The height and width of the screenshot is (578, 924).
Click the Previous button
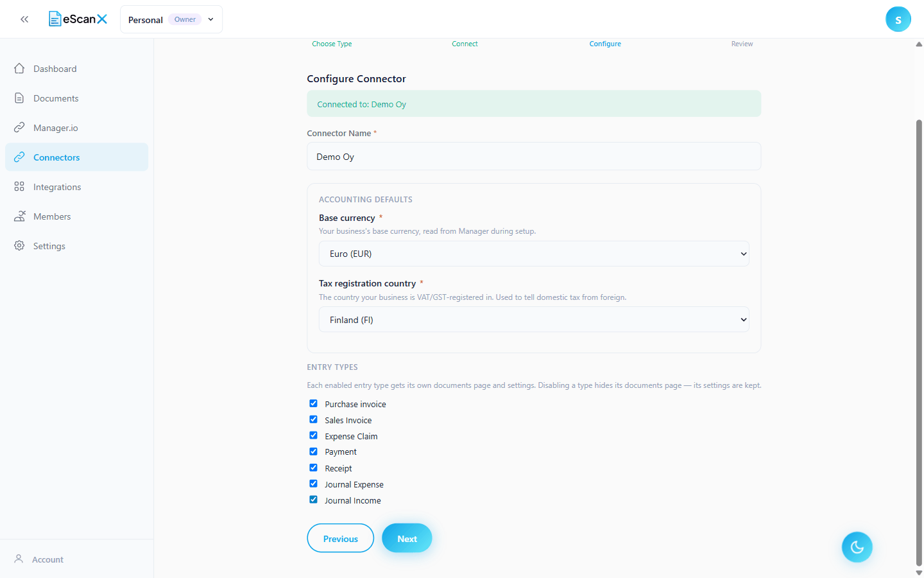[341, 538]
